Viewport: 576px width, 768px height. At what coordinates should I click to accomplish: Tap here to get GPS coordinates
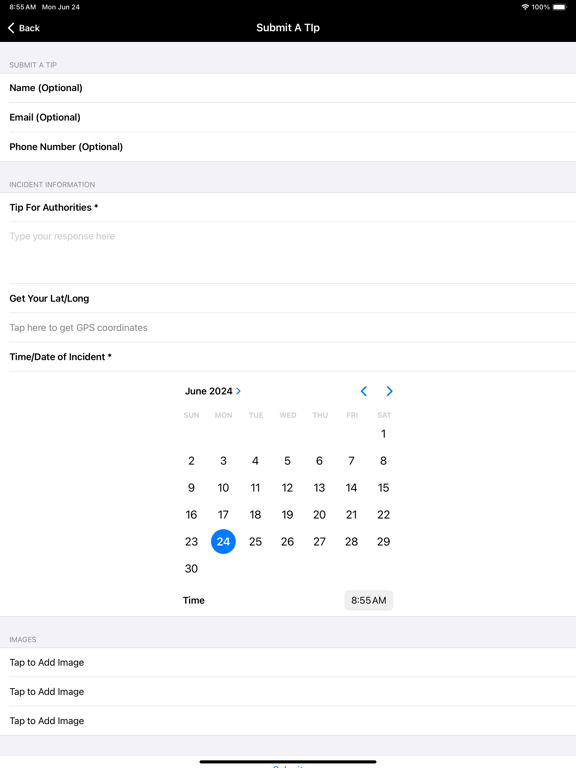click(x=288, y=328)
